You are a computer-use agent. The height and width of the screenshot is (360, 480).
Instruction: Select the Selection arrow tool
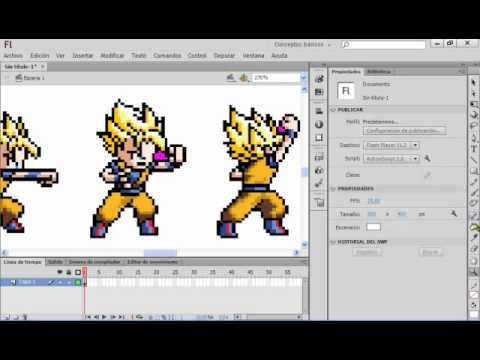coord(473,82)
